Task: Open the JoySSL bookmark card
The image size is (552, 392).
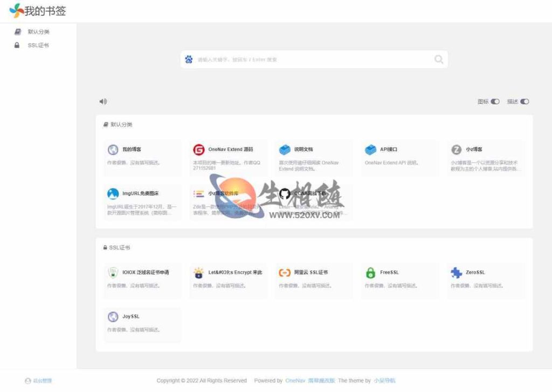Action: 142,323
